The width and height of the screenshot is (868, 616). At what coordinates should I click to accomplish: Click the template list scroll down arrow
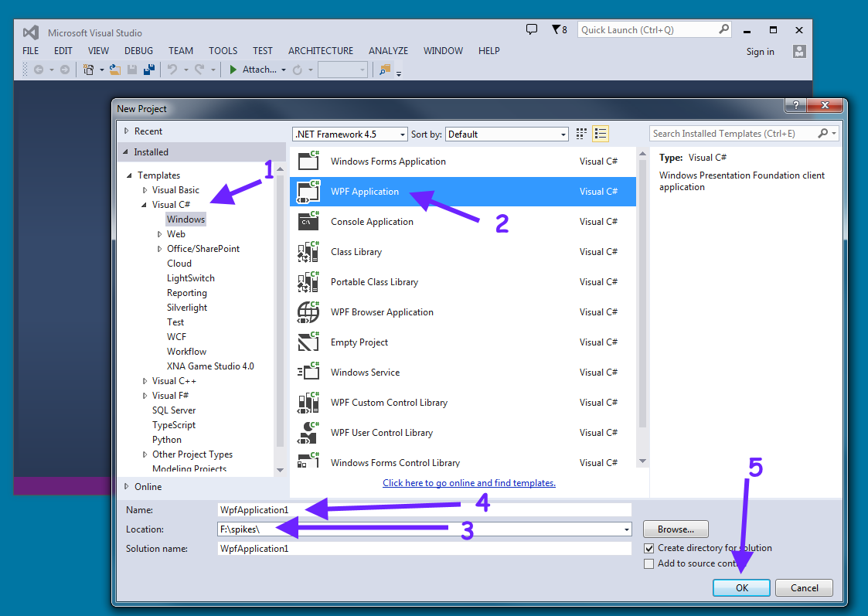click(x=642, y=461)
